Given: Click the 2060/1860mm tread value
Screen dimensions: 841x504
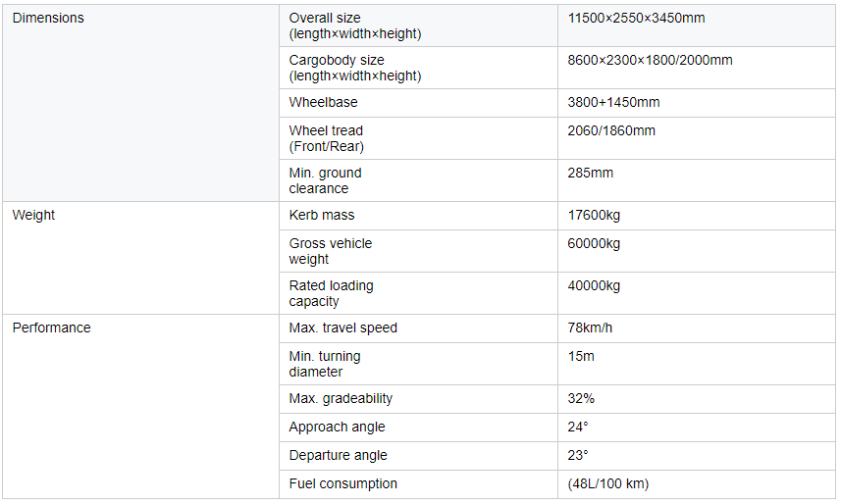Looking at the screenshot, I should coord(611,130).
